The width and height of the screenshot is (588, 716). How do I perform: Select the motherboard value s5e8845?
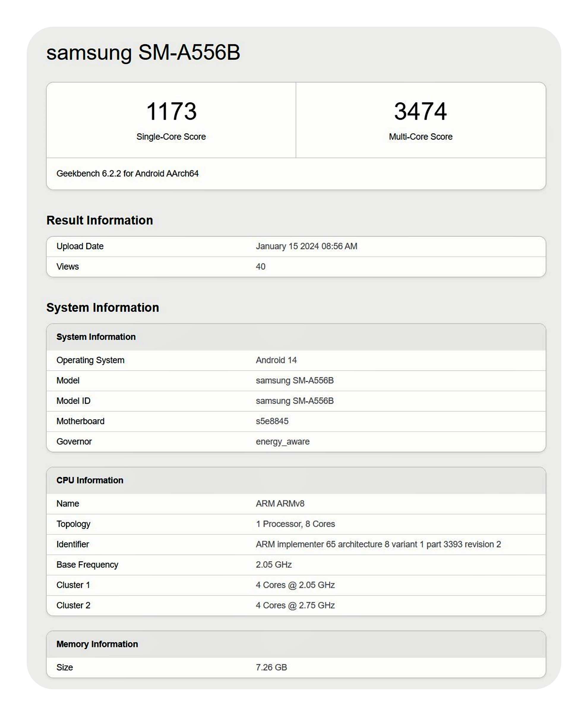272,421
